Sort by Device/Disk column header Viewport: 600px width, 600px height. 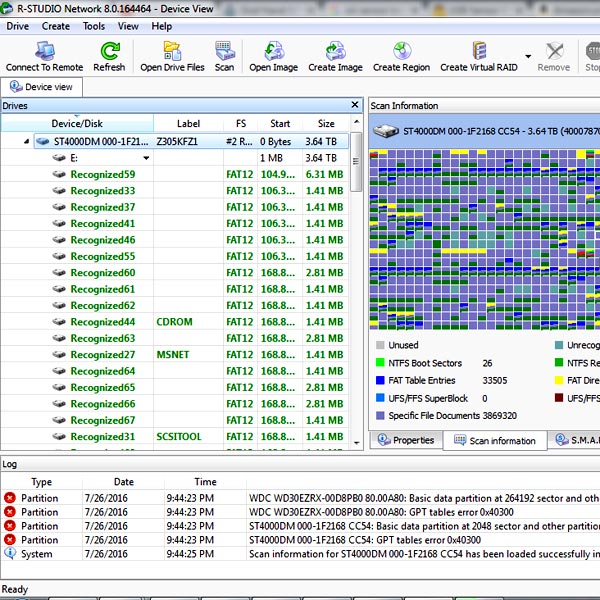[x=77, y=124]
